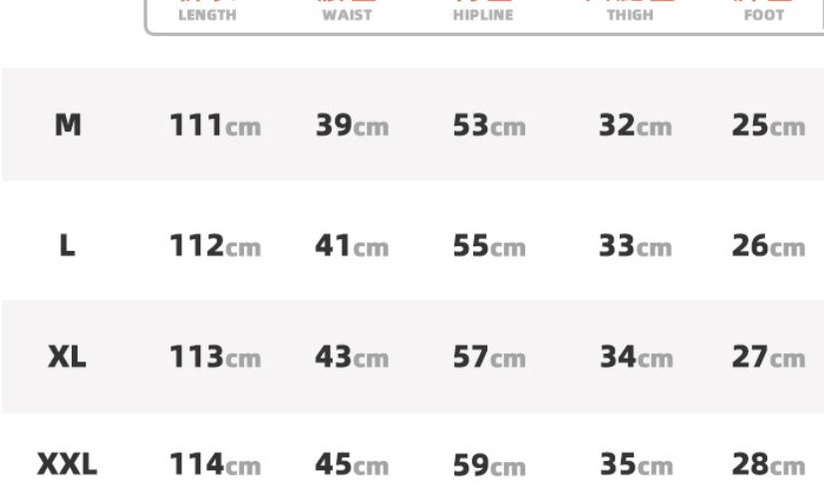Select the HIPLINE column header

pyautogui.click(x=483, y=14)
